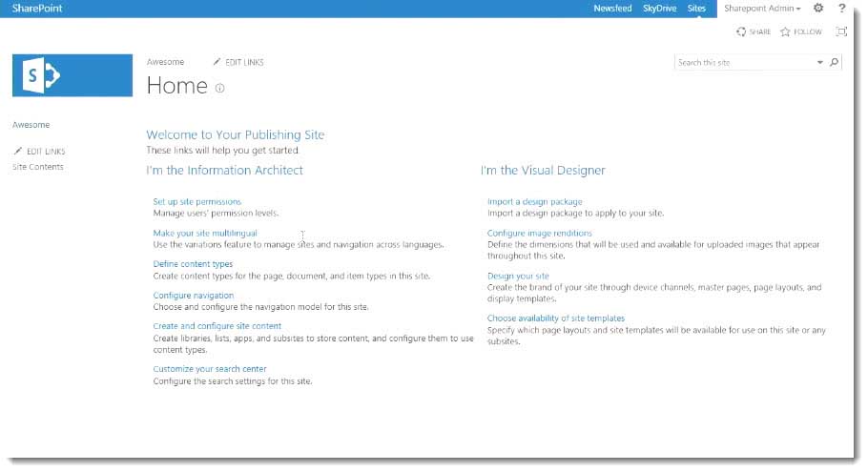Expand the search scope dropdown arrow
This screenshot has height=472, width=868.
tap(820, 62)
